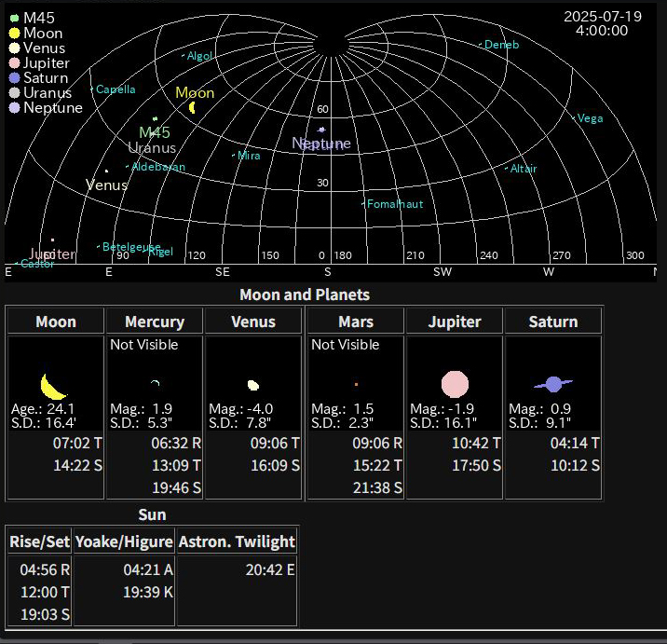Viewport: 667px width, 644px height.
Task: Click the green M45 swatch in the legend
Action: pos(14,19)
